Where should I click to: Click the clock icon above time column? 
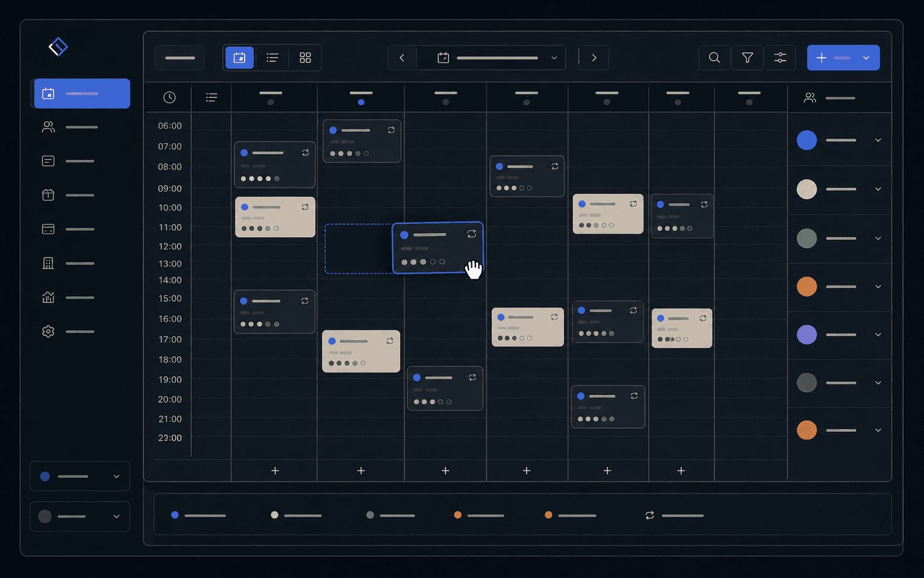tap(170, 97)
